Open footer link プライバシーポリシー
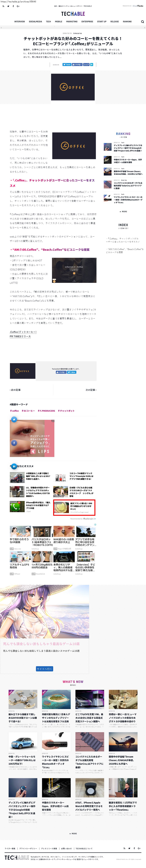Image resolution: width=146 pixels, height=868 pixels. [28, 849]
